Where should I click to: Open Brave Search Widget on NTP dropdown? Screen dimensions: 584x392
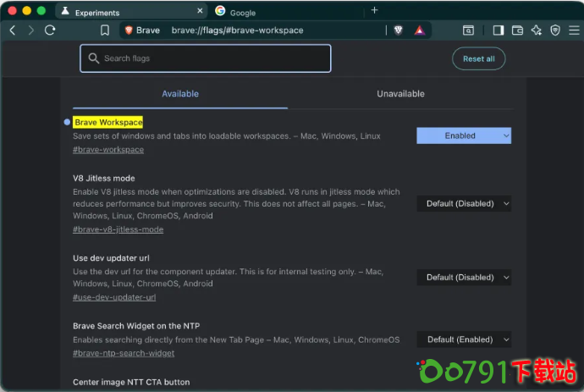(x=464, y=340)
